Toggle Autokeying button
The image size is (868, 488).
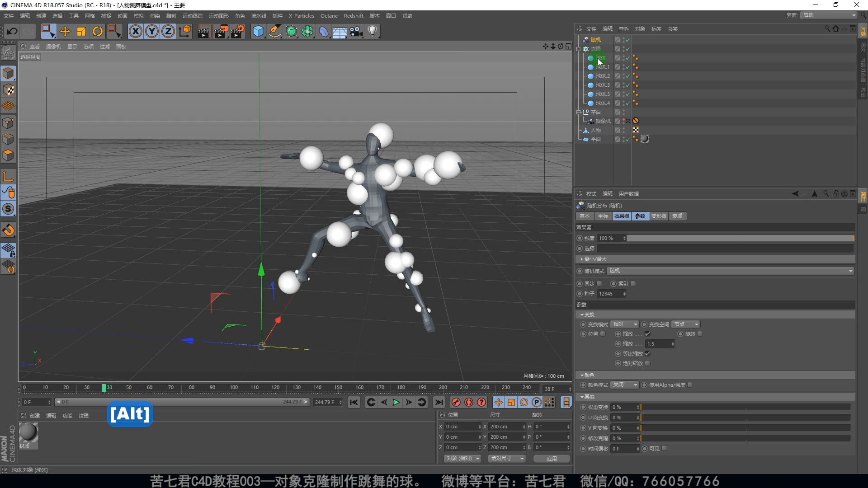(469, 402)
